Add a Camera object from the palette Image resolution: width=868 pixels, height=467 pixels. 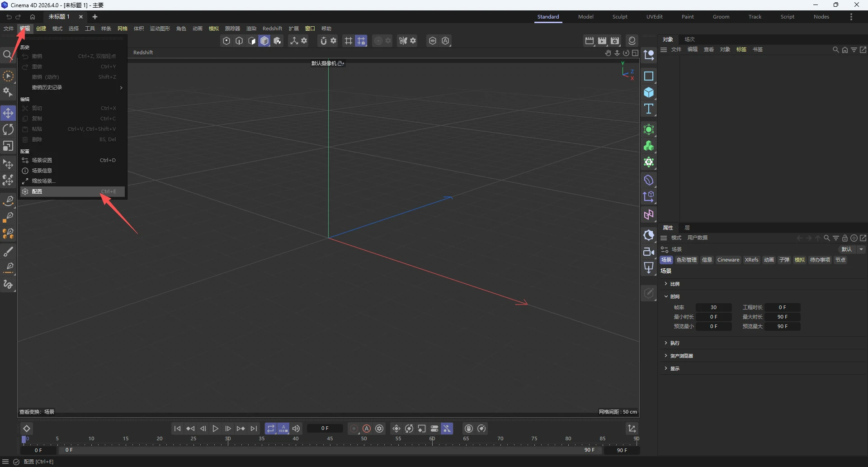coord(649,252)
